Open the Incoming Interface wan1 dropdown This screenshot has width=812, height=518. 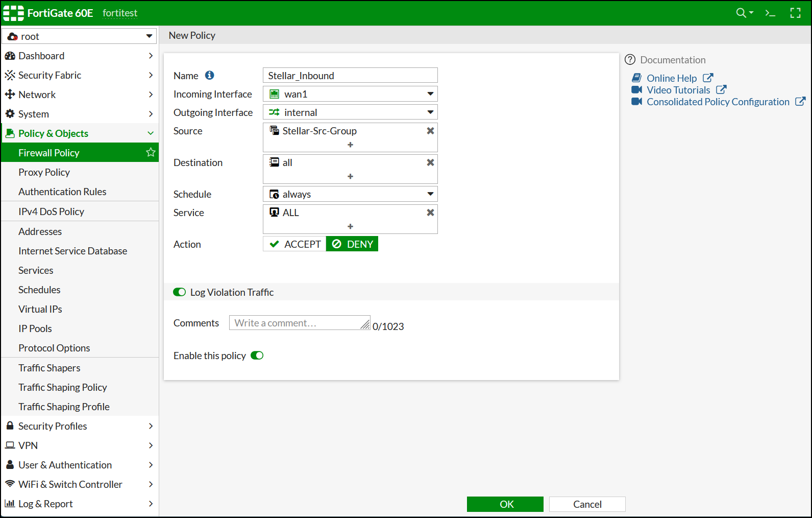point(350,94)
